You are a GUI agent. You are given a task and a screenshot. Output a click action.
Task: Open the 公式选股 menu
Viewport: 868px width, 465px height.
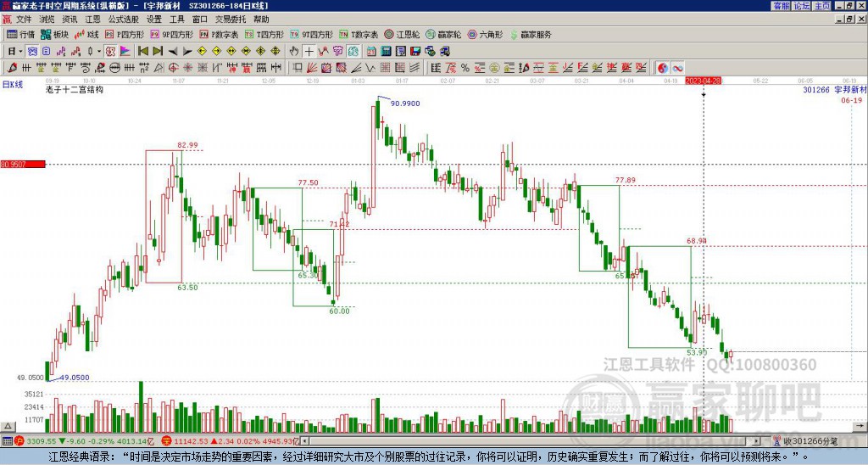124,20
